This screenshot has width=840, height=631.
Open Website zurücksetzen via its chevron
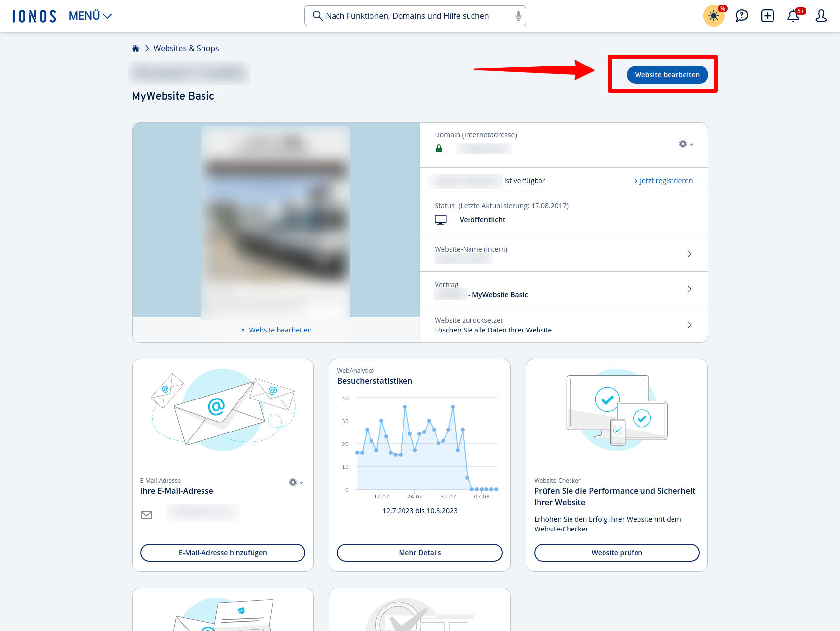pos(689,325)
